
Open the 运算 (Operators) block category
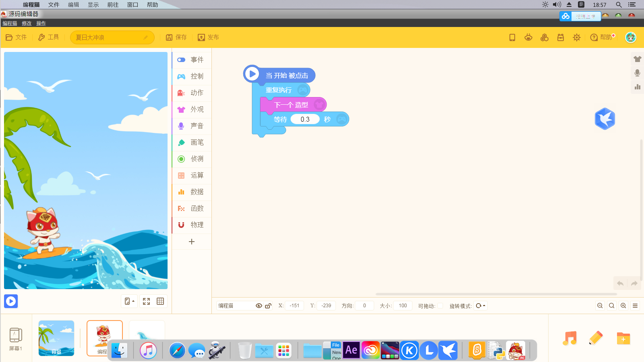coord(192,175)
